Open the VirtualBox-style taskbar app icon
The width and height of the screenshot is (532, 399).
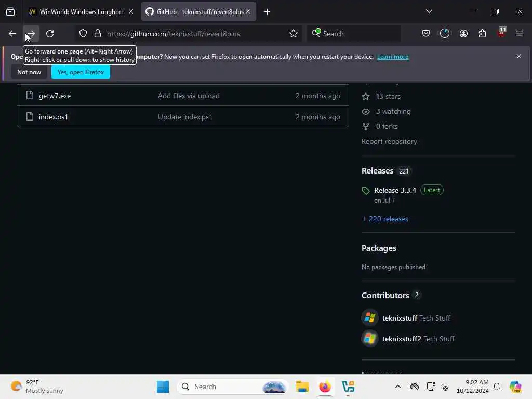coord(348,387)
